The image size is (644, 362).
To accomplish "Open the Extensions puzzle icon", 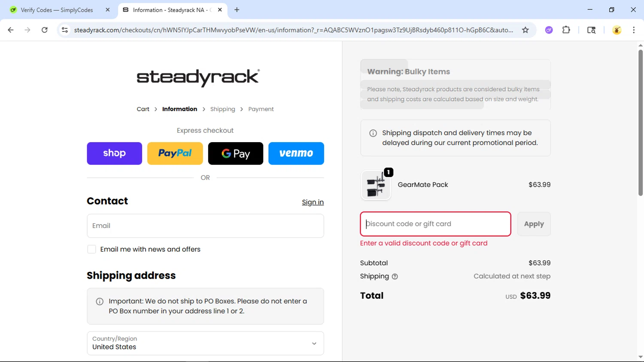I will (566, 30).
